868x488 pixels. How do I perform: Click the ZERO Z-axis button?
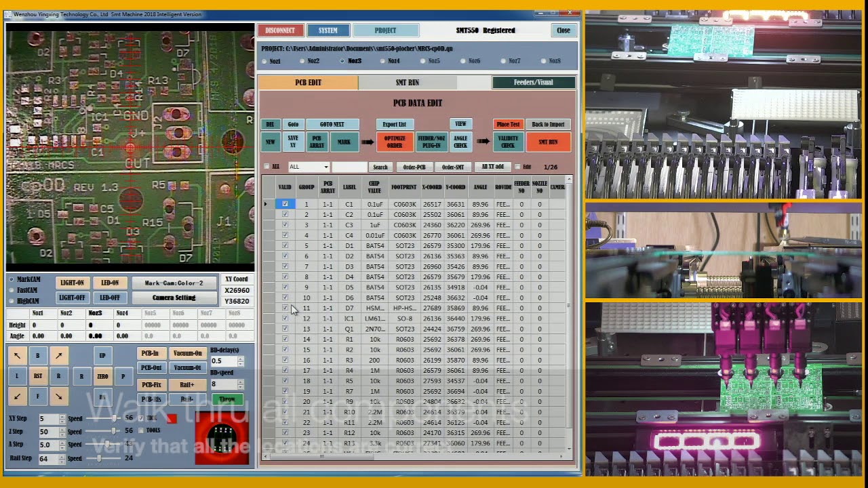coord(102,376)
